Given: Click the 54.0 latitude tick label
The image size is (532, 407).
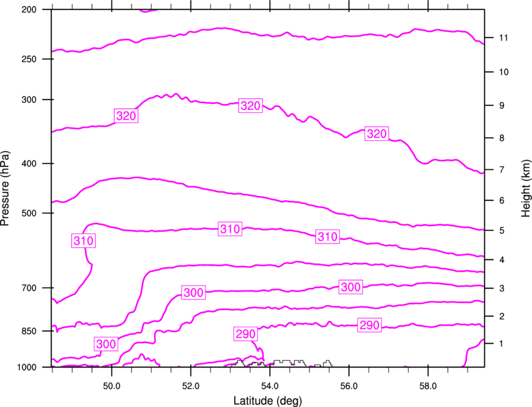Looking at the screenshot, I should (270, 386).
